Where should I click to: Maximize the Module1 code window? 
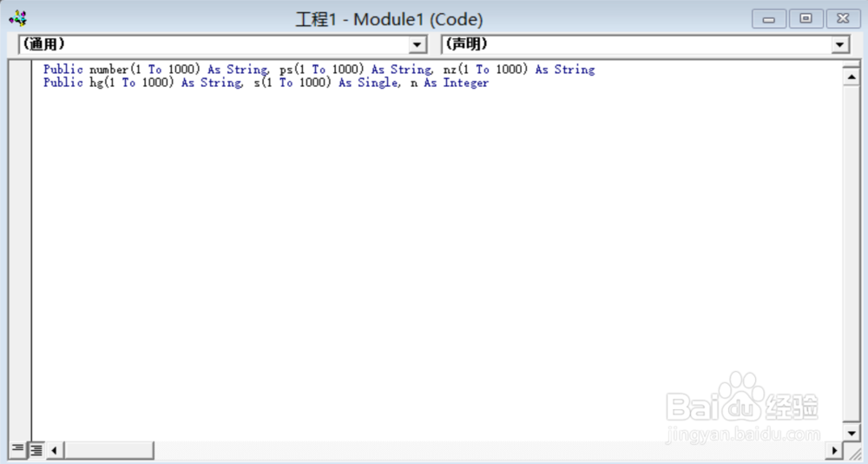[x=806, y=19]
